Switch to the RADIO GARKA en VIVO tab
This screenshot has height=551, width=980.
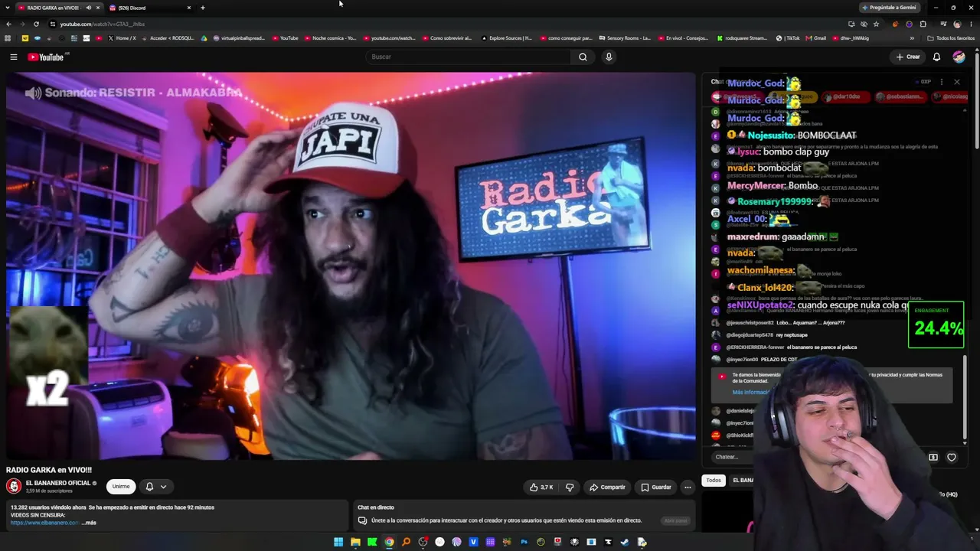coord(58,8)
